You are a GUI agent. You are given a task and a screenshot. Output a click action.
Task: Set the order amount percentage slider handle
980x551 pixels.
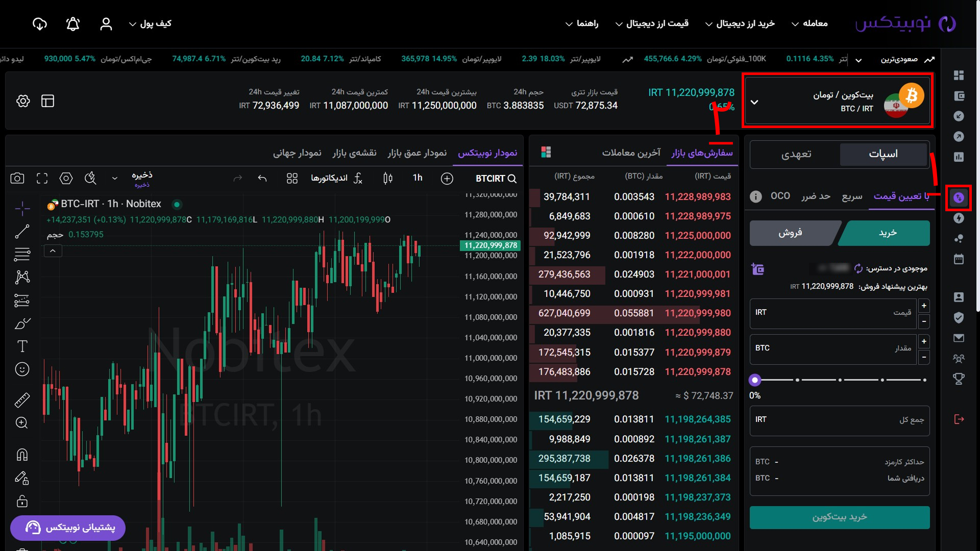coord(755,380)
